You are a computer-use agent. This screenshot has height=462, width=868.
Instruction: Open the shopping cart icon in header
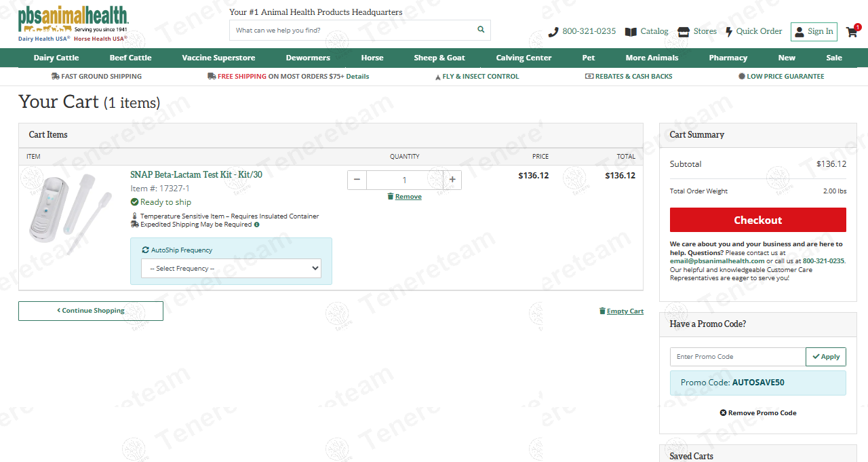[852, 31]
